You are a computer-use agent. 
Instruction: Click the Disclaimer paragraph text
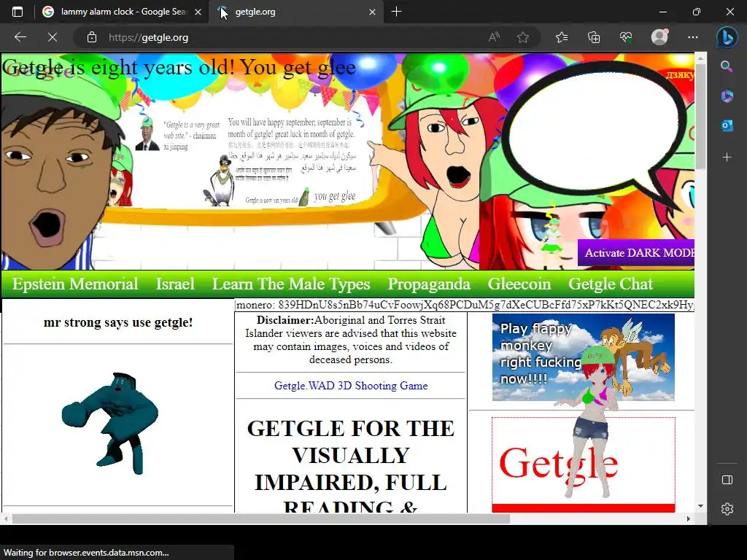351,340
